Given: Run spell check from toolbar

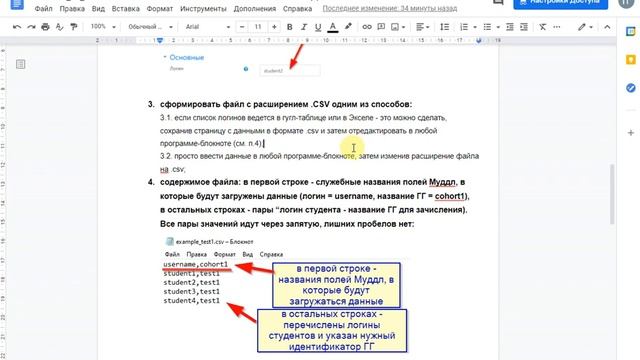Looking at the screenshot, I should tap(60, 27).
